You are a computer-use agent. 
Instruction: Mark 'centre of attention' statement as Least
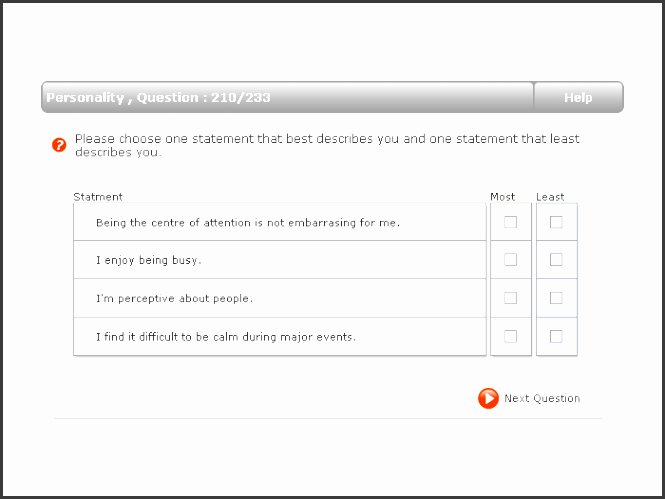click(556, 222)
